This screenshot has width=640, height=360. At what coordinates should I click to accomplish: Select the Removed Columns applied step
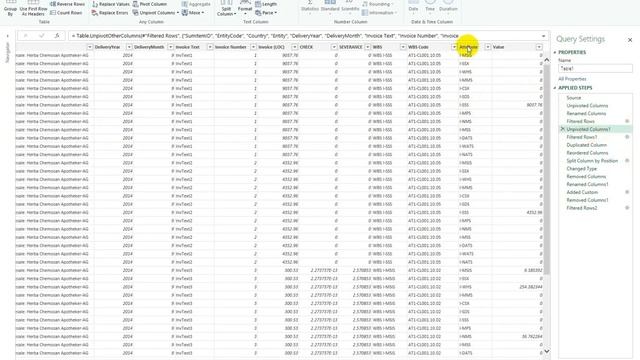pos(586,176)
